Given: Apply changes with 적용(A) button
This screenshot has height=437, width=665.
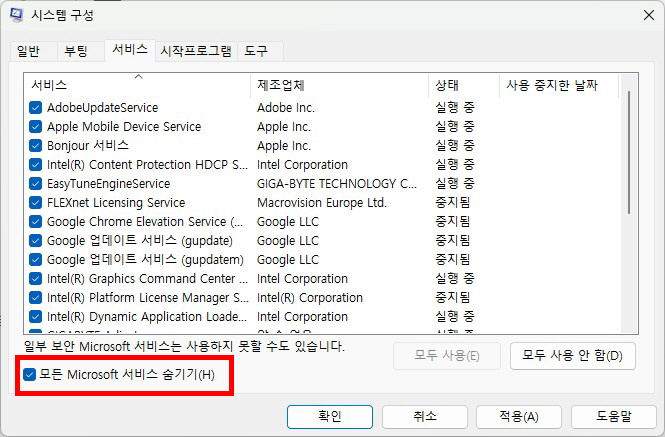Looking at the screenshot, I should pyautogui.click(x=519, y=417).
